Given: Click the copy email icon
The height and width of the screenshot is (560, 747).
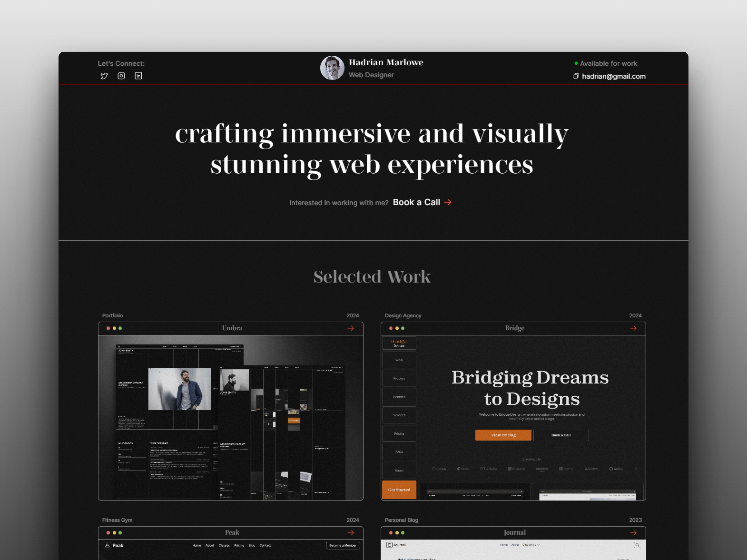Looking at the screenshot, I should [x=576, y=76].
